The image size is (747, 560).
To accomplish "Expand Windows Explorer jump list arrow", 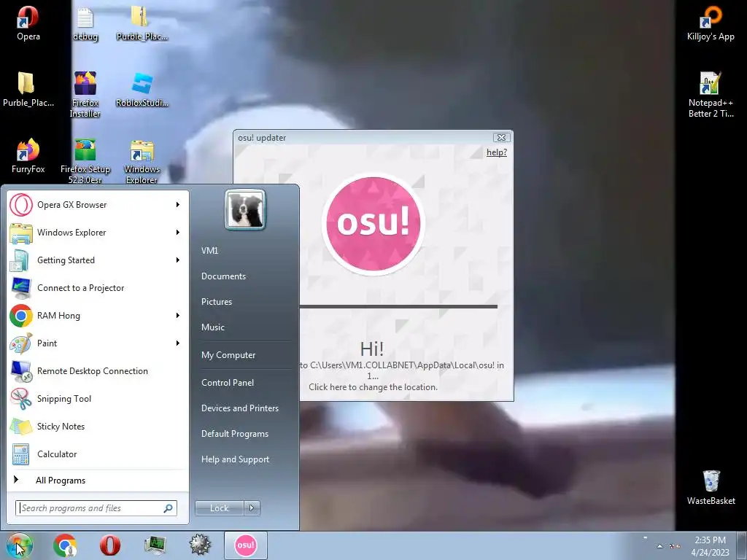I will tap(178, 233).
